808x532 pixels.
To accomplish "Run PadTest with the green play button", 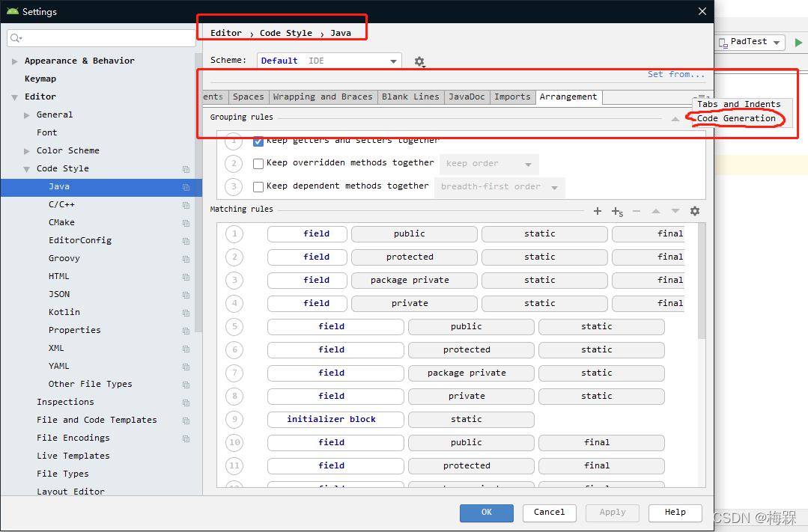I will pyautogui.click(x=798, y=42).
